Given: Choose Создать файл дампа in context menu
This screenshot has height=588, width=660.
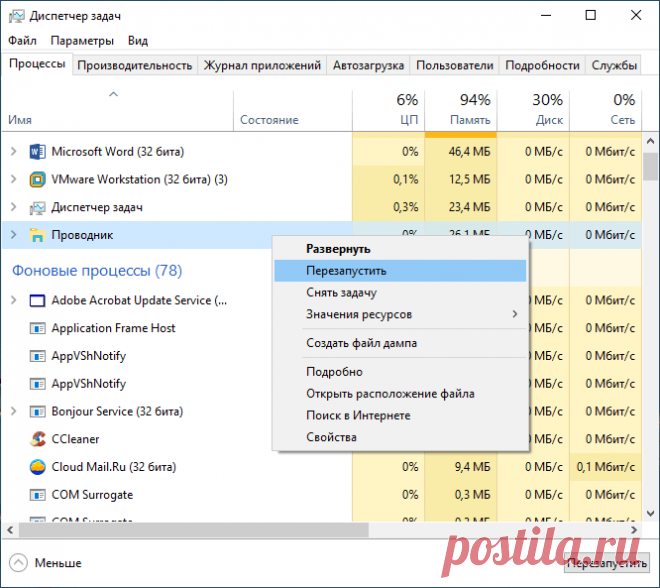Looking at the screenshot, I should coord(400,343).
